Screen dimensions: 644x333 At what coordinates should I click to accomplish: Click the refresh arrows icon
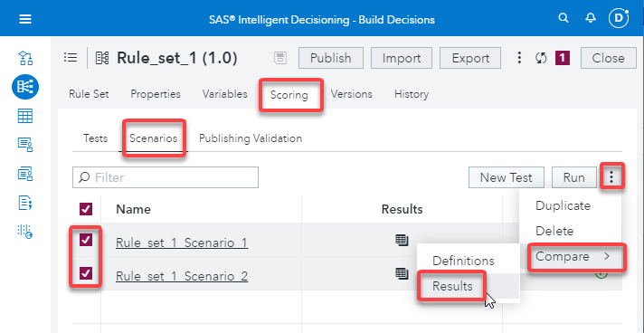click(541, 58)
